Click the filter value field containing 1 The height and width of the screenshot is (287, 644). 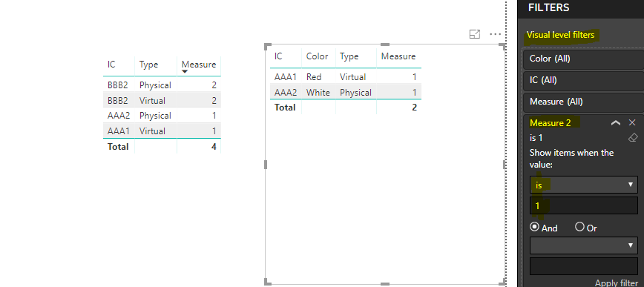point(584,205)
